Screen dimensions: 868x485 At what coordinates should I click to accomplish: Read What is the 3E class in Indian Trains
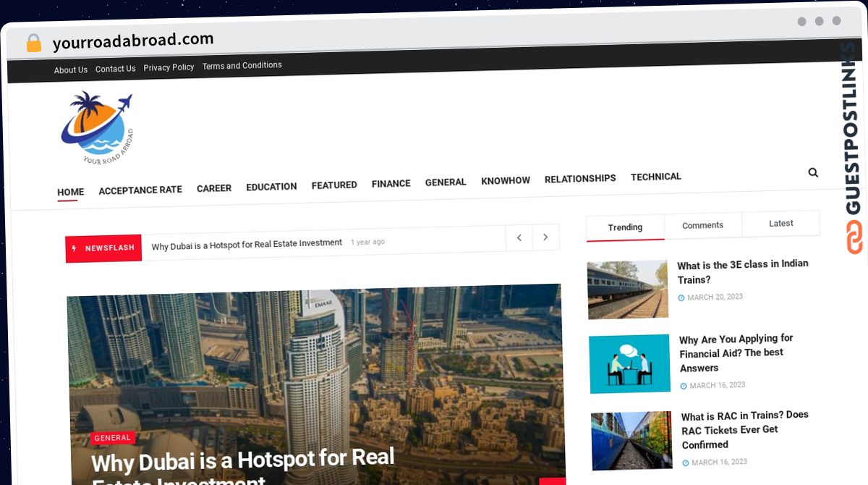[743, 271]
